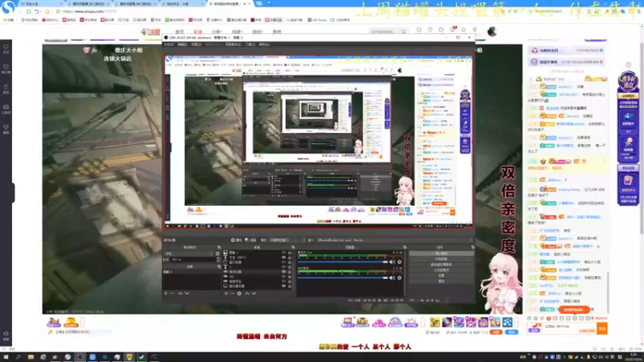
Task: Open 设置 settings from the OBS controls
Action: pyautogui.click(x=441, y=276)
